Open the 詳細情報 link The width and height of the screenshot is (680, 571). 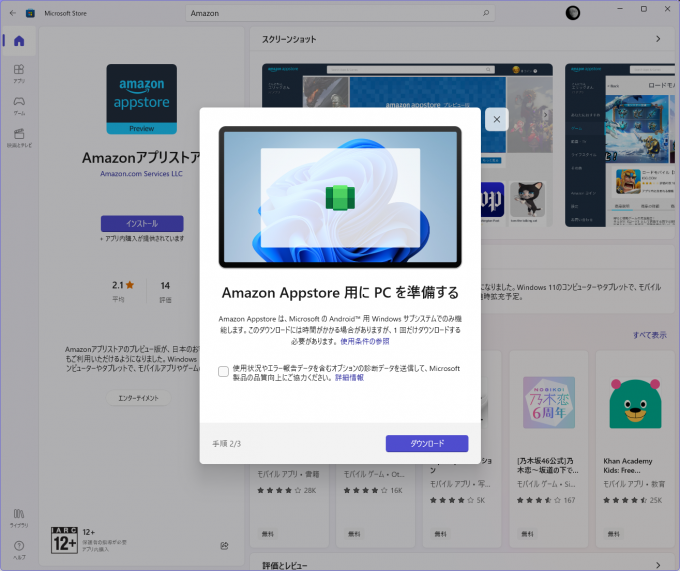tap(350, 378)
